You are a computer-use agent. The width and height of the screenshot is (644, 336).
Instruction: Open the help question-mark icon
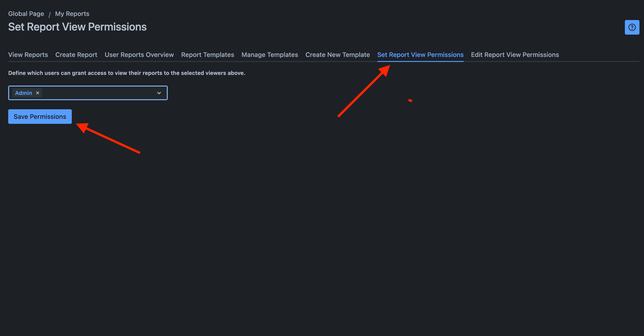point(632,27)
